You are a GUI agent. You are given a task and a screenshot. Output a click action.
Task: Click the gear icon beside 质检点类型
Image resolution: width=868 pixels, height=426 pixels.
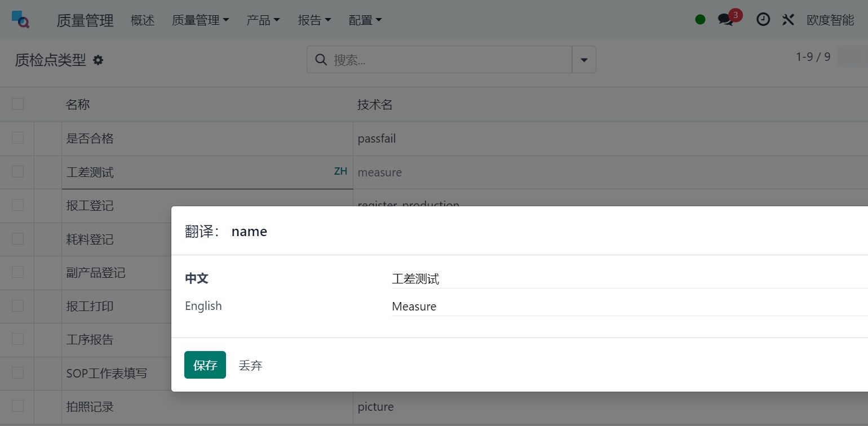coord(98,60)
